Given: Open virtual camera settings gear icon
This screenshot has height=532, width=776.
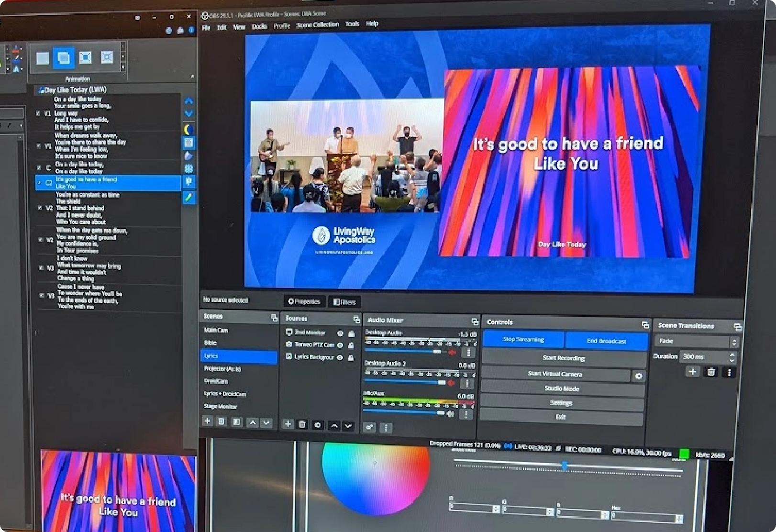Looking at the screenshot, I should 638,377.
